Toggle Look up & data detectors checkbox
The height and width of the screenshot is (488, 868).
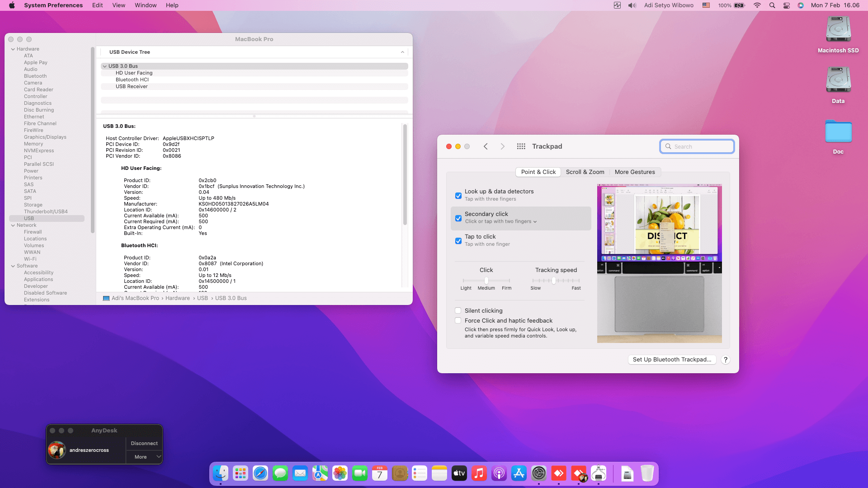coord(458,196)
